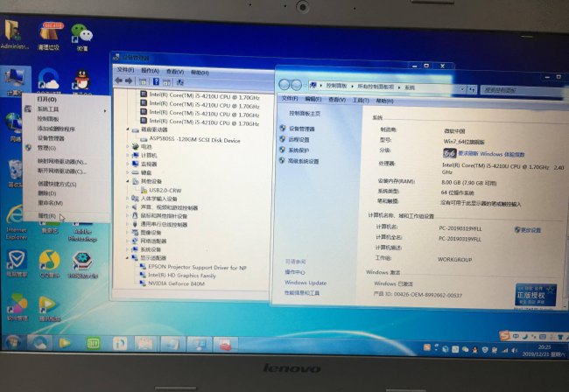This screenshot has width=569, height=392.
Task: Click Windows Update link in sidebar
Action: 306,283
